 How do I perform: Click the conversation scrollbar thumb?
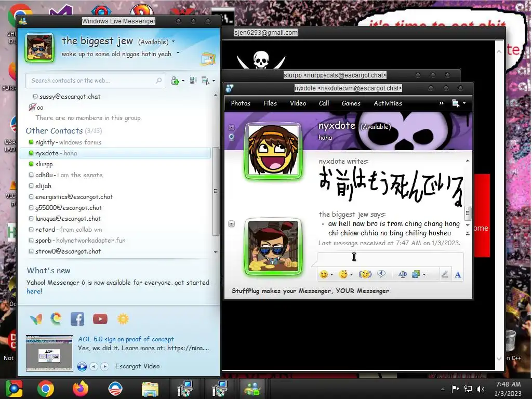[468, 213]
